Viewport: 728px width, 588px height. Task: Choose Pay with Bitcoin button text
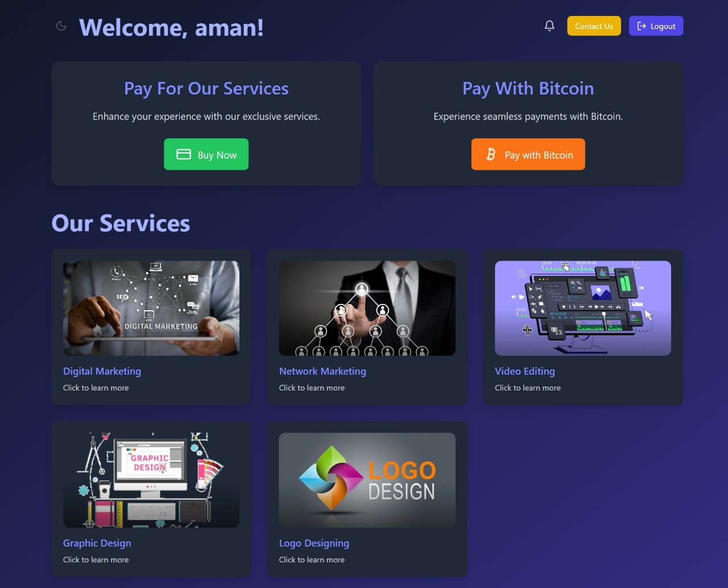[x=539, y=155]
